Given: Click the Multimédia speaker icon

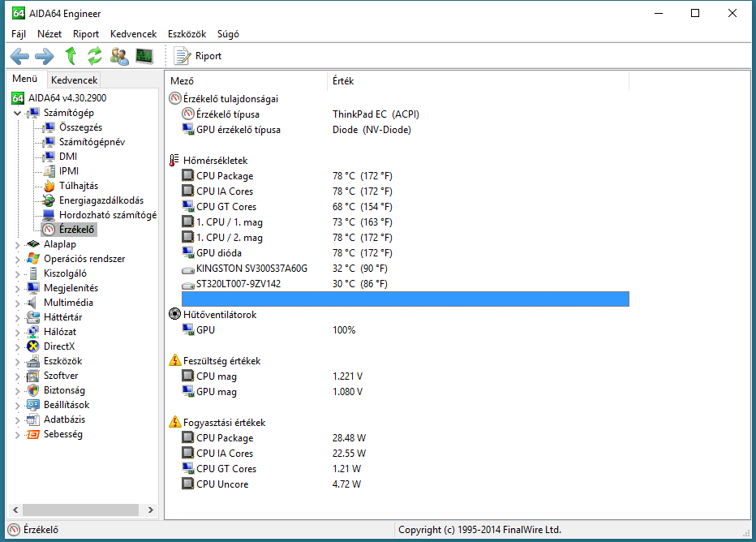Looking at the screenshot, I should [x=32, y=303].
